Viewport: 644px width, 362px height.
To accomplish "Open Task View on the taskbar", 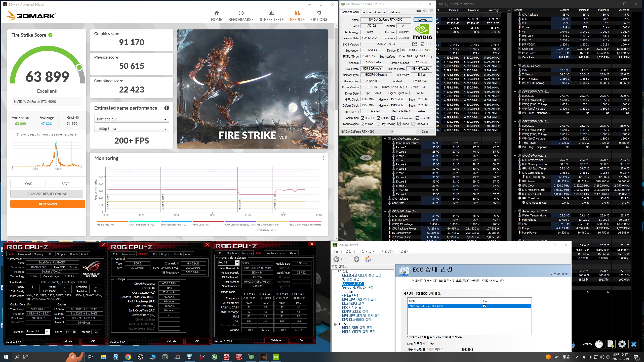I will (x=91, y=357).
